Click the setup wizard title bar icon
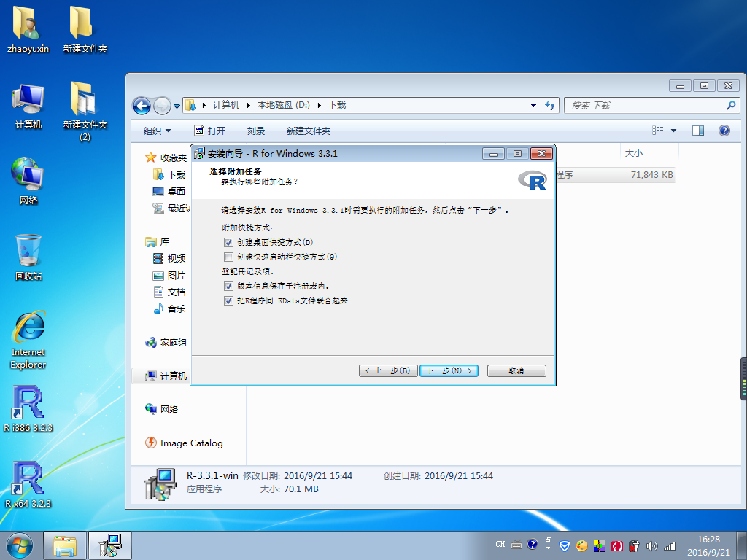 pos(199,153)
